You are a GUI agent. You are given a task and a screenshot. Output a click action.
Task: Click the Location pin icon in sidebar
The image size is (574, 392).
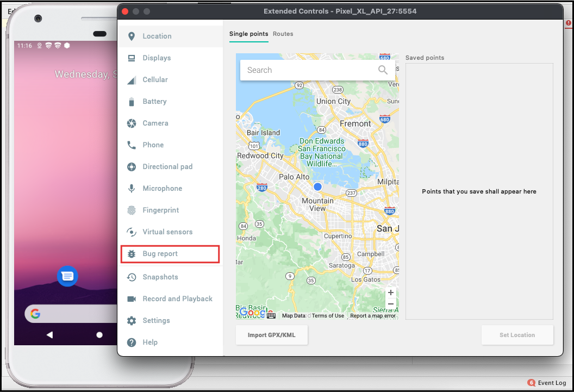tap(132, 36)
